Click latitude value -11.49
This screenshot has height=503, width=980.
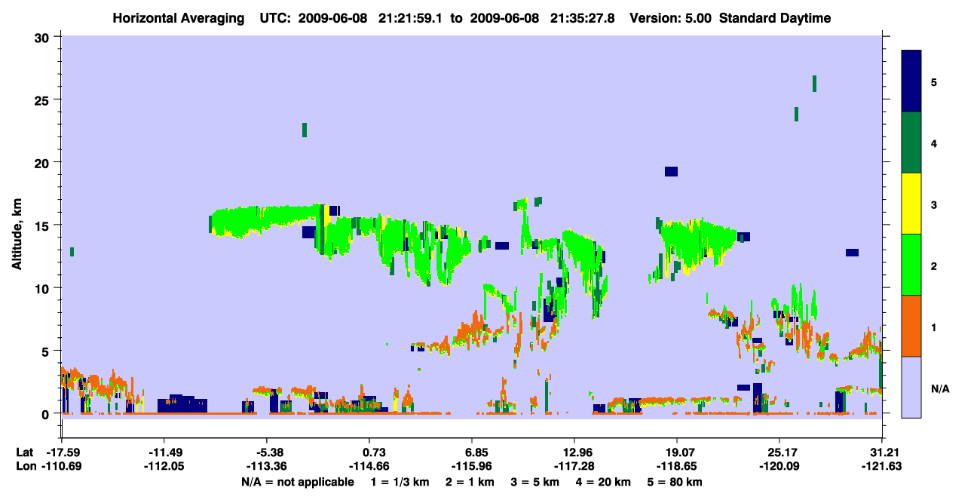[164, 452]
